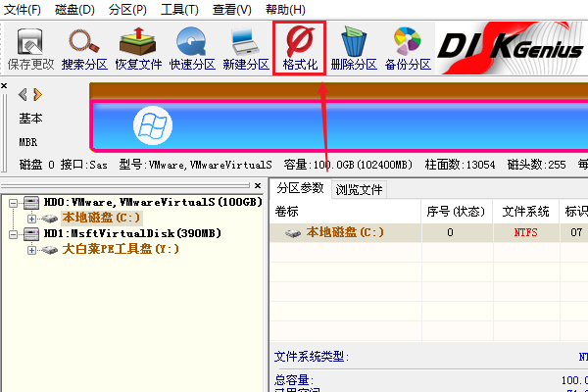Go to previous disk with left arrow
Screen dimensions: 588x392
pyautogui.click(x=23, y=94)
